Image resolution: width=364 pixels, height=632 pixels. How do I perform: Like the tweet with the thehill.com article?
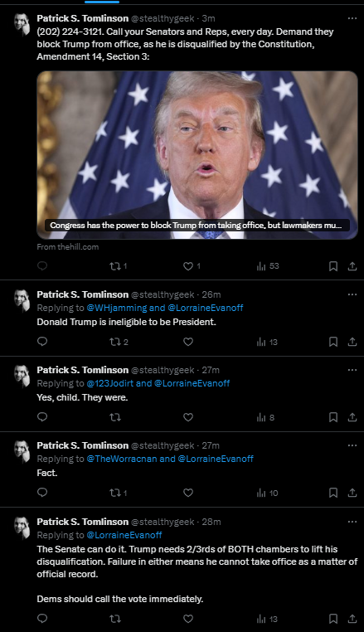(x=192, y=266)
